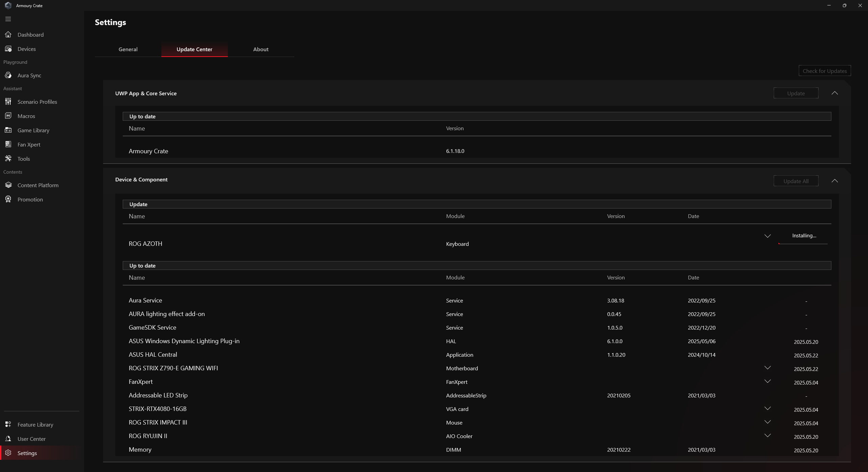Click the 2025.05.22 value for ASUS HAL Central
Image resolution: width=868 pixels, height=472 pixels.
[x=806, y=356]
